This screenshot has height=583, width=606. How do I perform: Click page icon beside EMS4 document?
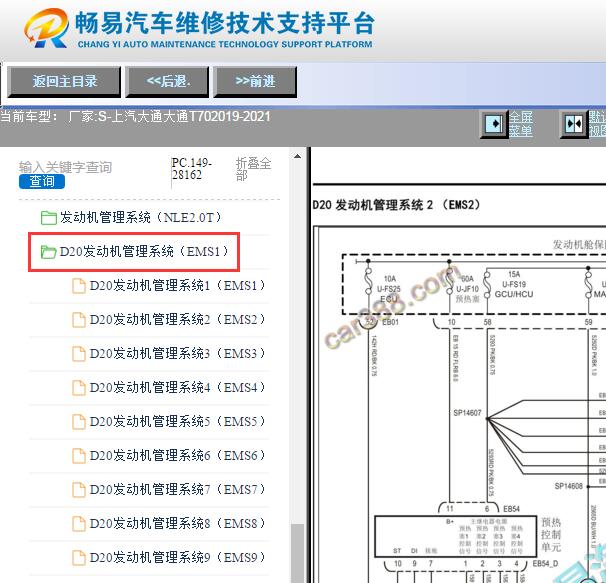[79, 388]
